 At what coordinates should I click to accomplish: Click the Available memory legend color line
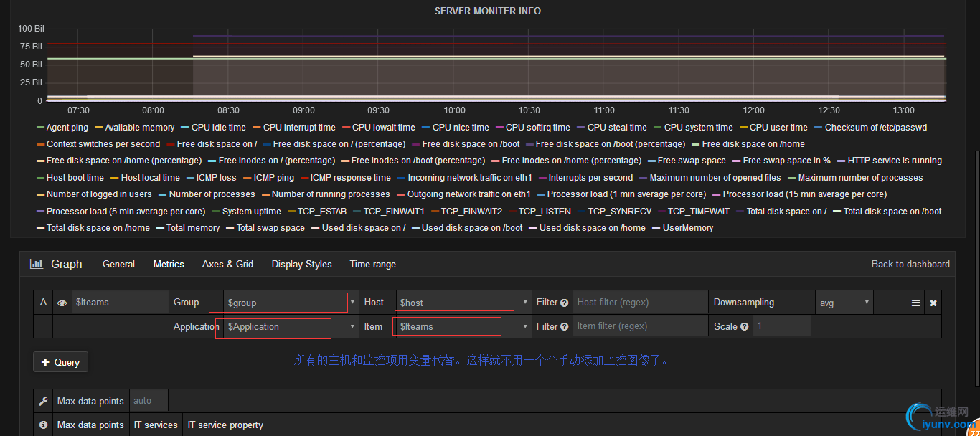click(99, 128)
